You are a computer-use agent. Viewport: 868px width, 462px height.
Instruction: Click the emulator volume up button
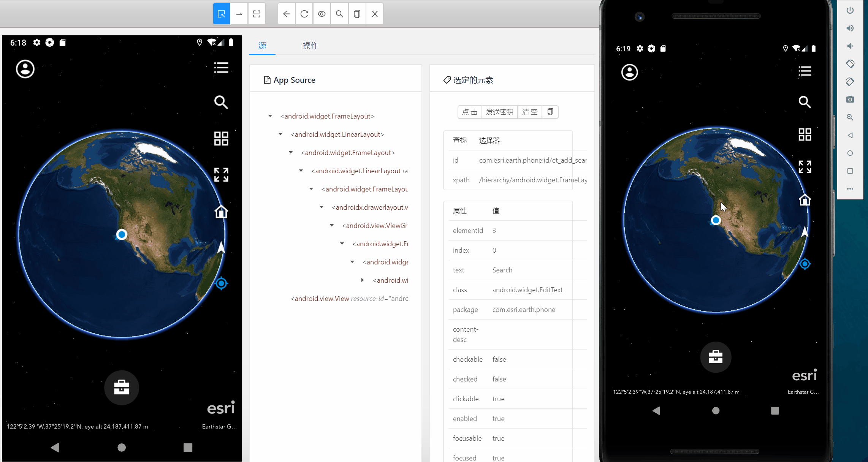tap(850, 28)
